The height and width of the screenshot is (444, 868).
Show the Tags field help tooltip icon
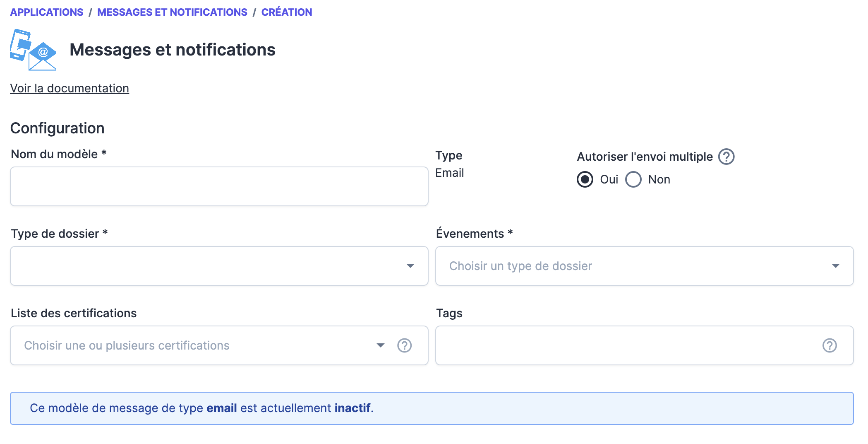[x=829, y=345]
